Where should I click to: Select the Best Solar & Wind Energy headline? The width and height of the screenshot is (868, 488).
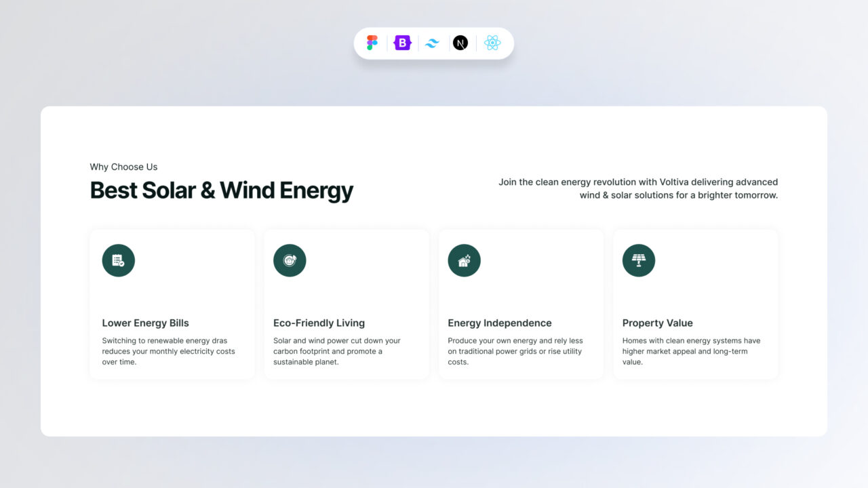[x=222, y=190]
